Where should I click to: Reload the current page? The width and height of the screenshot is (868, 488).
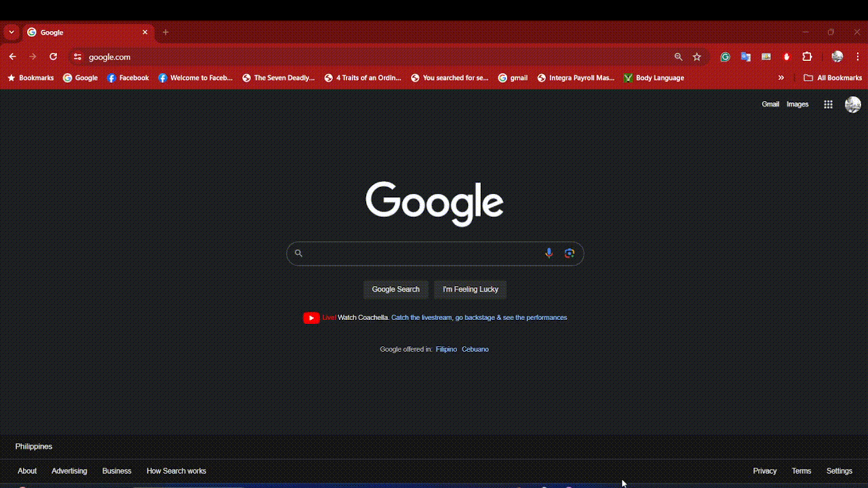(53, 57)
